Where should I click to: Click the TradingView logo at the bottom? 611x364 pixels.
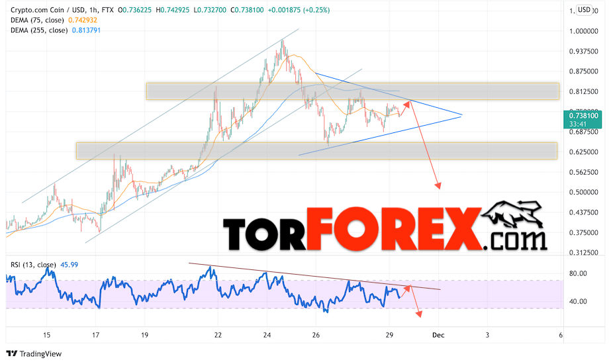(x=34, y=354)
